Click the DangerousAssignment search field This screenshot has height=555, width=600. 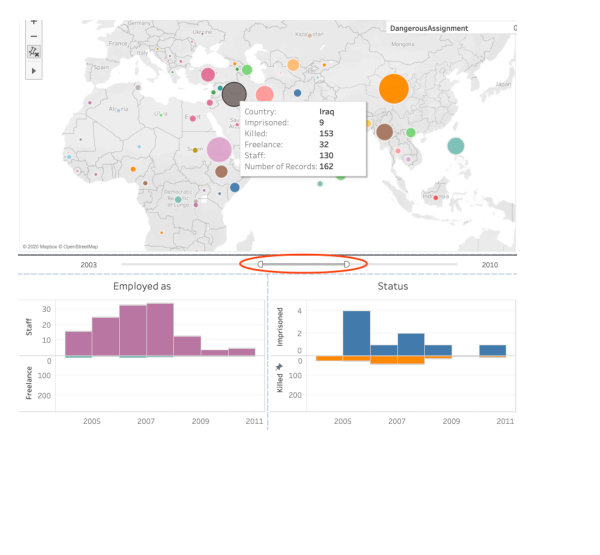tap(451, 28)
